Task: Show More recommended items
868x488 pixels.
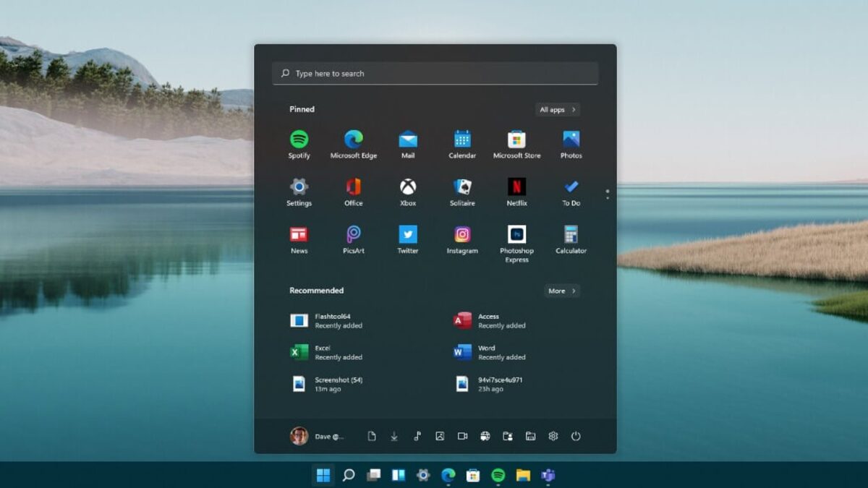Action: 561,291
